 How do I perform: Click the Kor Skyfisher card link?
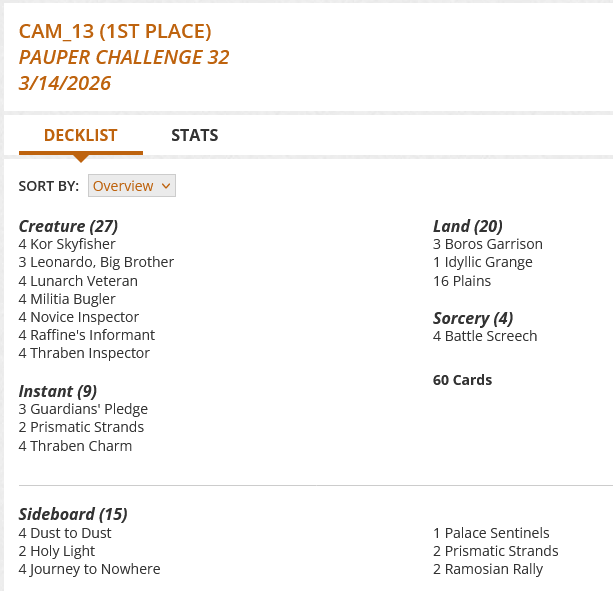point(72,244)
